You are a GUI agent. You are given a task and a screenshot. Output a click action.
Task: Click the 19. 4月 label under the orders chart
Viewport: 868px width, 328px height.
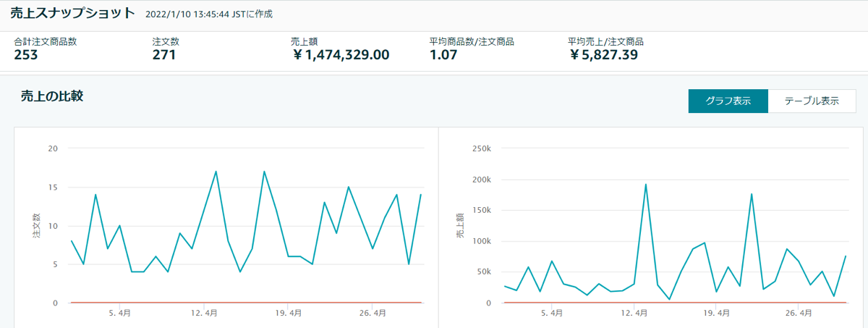289,314
